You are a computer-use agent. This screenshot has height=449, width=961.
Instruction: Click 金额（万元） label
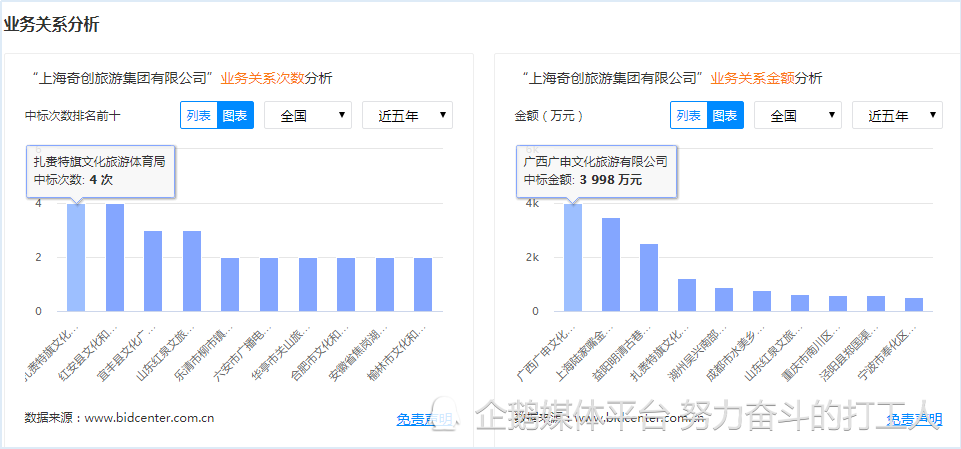[x=549, y=116]
